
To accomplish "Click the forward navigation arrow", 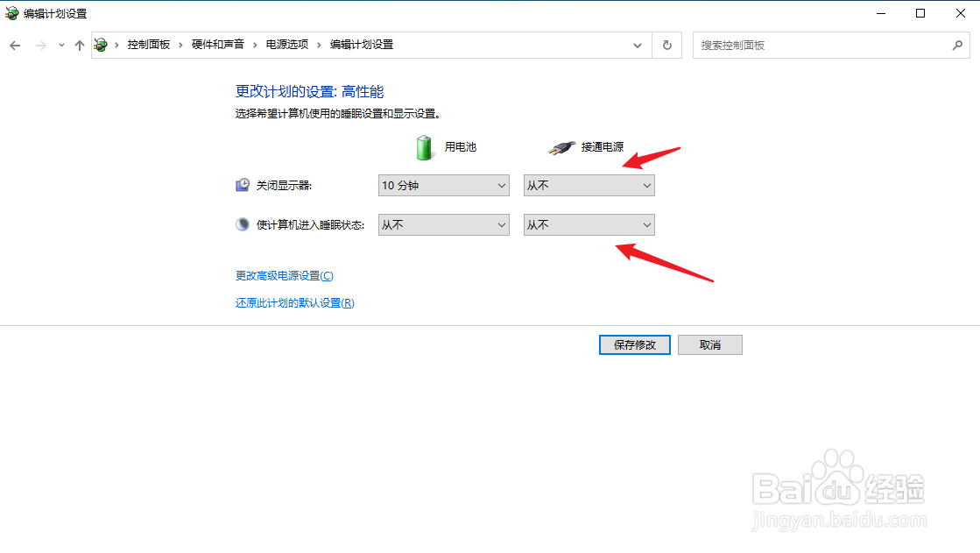I will click(39, 45).
